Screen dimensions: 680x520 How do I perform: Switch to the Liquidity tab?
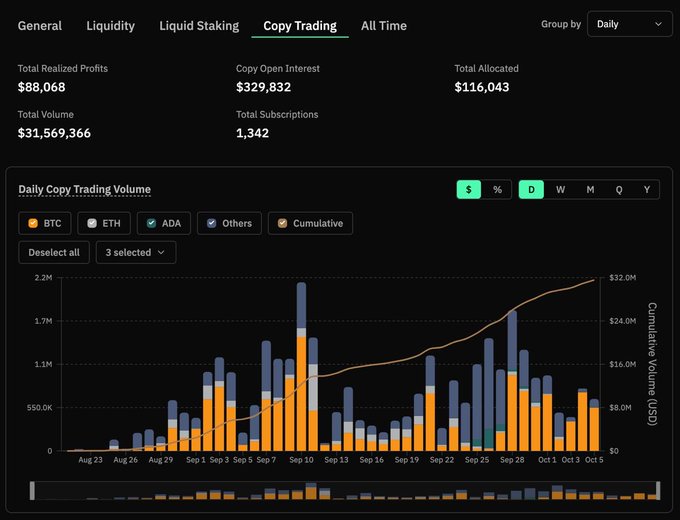pos(111,26)
